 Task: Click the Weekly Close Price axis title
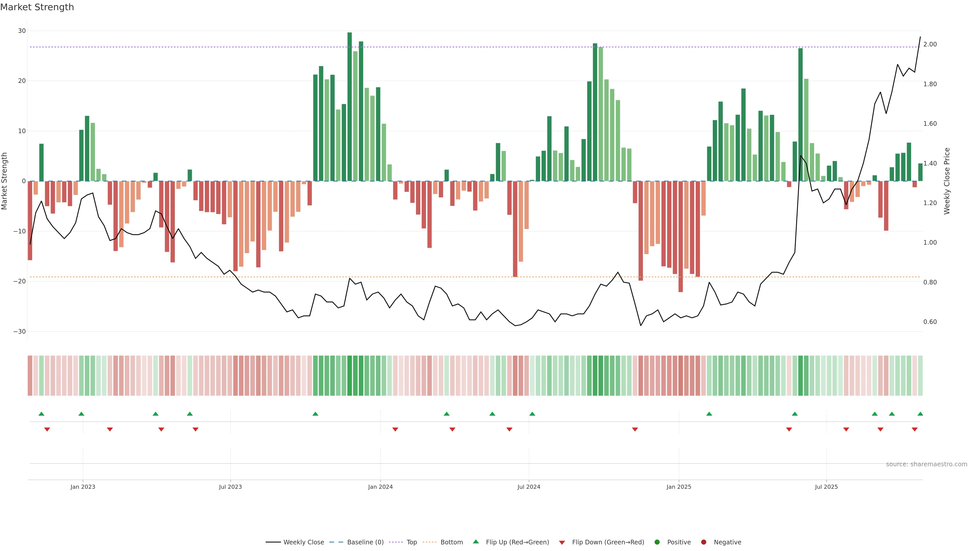tap(947, 181)
